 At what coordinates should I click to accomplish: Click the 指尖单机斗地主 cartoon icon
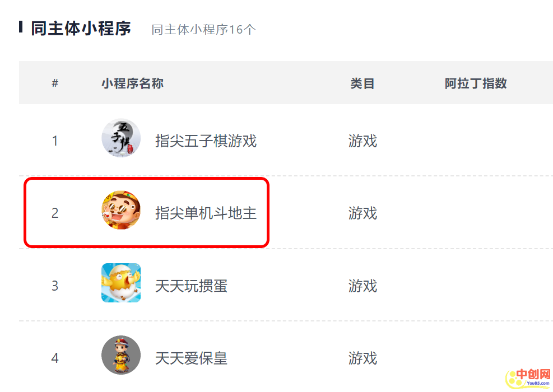point(121,211)
